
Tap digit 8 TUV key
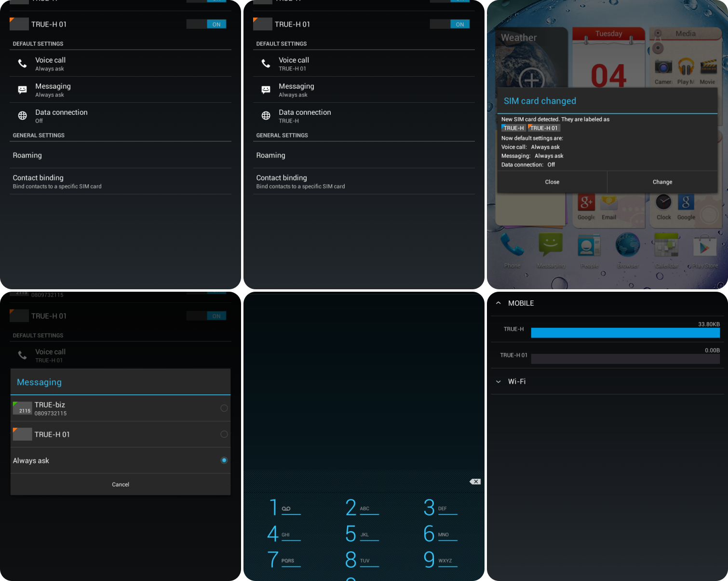[x=363, y=559]
